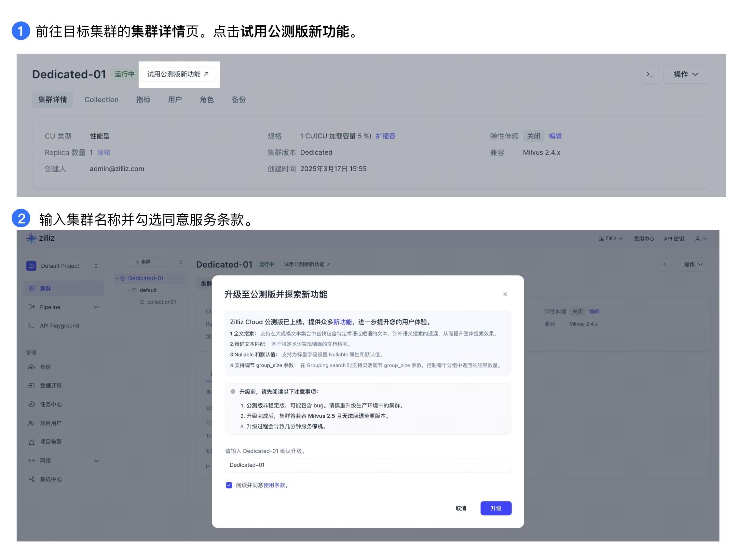The image size is (738, 560).
Task: Open the 使用条款 link
Action: point(275,485)
